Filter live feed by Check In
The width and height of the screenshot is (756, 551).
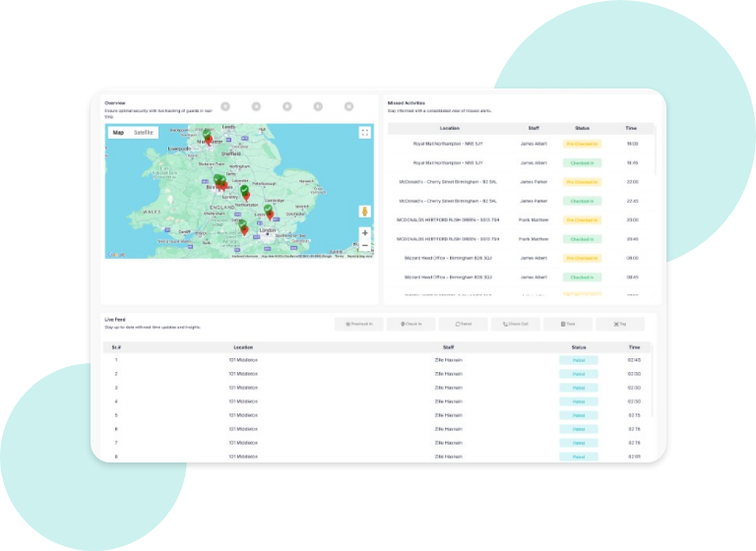point(410,324)
